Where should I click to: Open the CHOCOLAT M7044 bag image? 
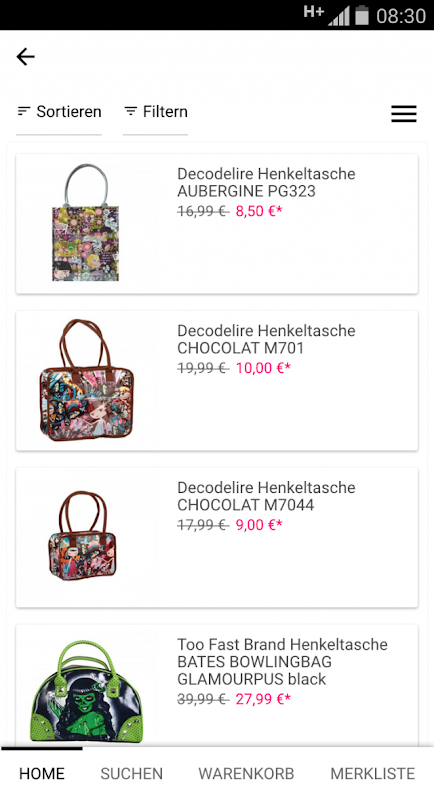click(83, 536)
